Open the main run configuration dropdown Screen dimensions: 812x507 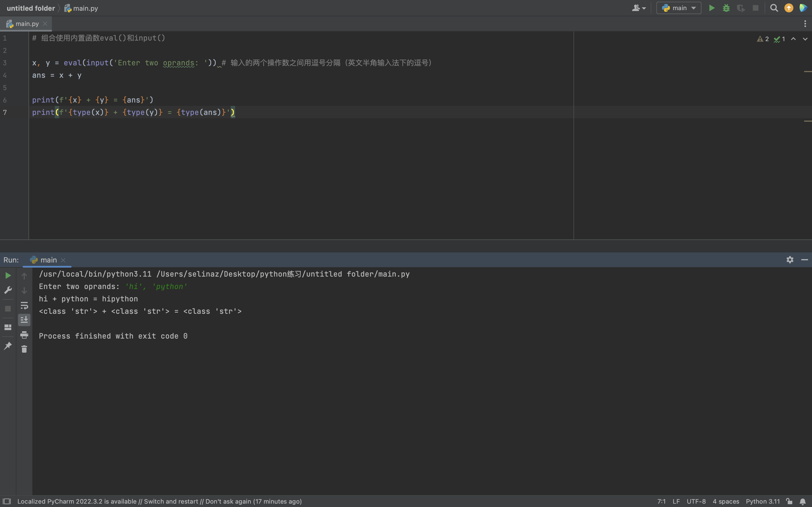[678, 8]
